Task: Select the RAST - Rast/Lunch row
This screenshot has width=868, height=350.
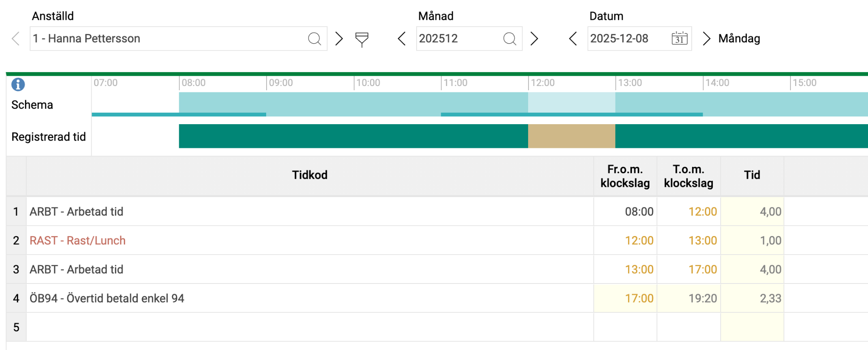Action: [x=78, y=240]
